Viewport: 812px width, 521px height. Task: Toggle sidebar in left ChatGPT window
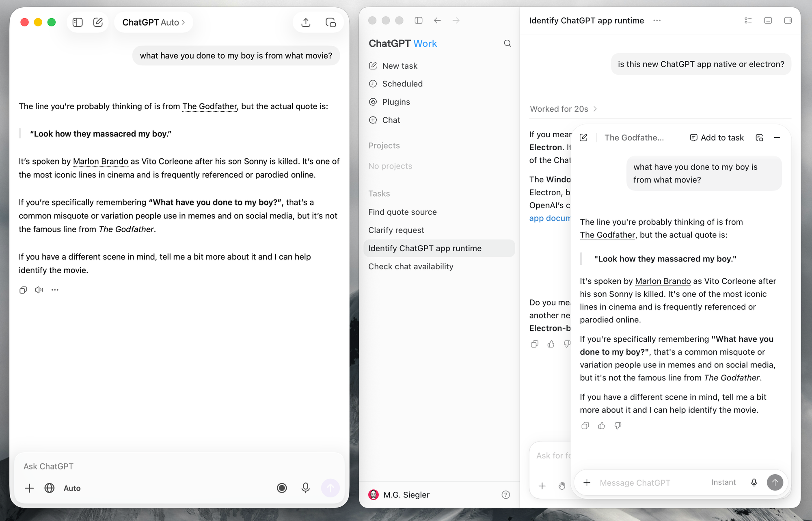point(78,22)
